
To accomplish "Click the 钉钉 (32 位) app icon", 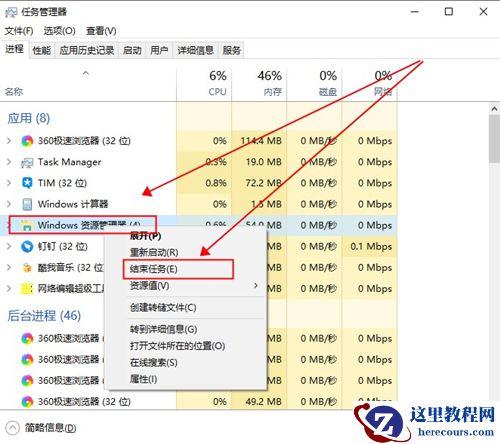I will [x=27, y=247].
